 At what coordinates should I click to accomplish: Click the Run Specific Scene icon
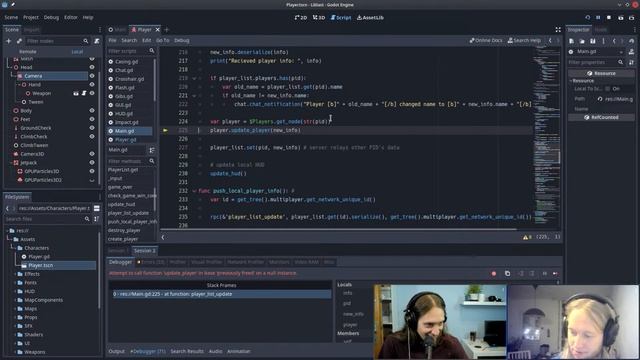[x=631, y=18]
